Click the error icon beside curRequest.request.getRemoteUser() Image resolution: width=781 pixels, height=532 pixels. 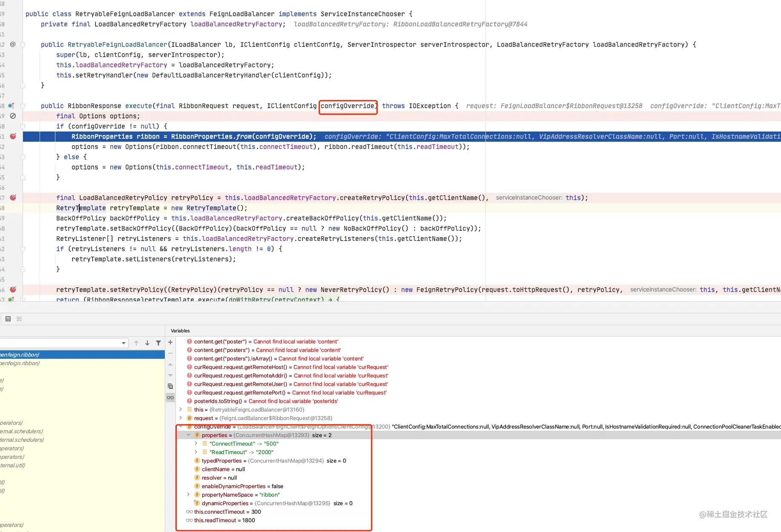tap(190, 384)
